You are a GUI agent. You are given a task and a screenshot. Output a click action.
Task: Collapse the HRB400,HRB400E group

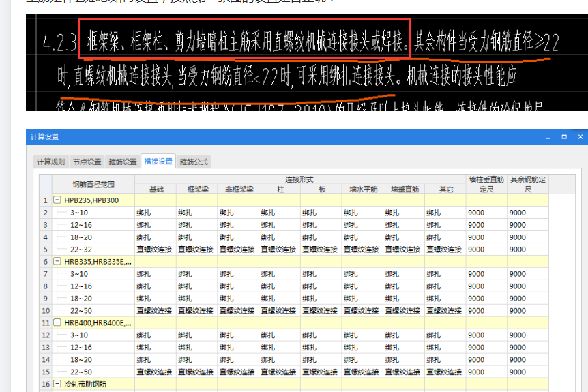coord(57,322)
